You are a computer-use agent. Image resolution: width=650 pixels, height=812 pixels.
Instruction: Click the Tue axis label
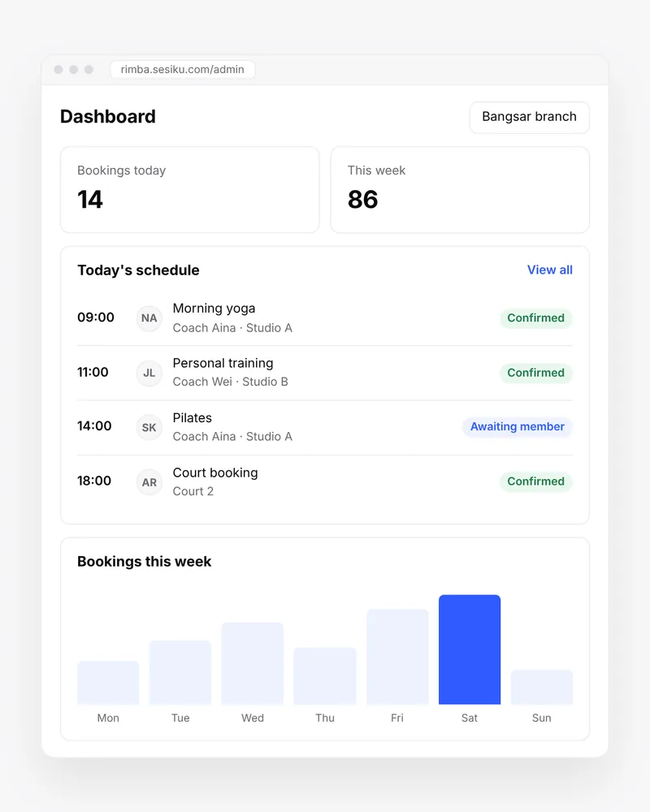click(x=180, y=719)
